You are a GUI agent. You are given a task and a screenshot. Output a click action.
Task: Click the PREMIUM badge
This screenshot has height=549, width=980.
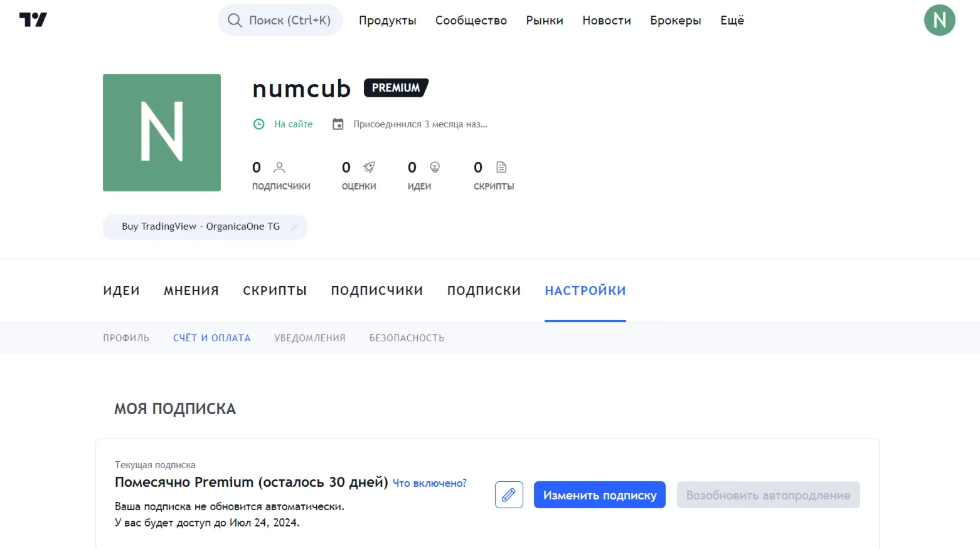coord(397,88)
